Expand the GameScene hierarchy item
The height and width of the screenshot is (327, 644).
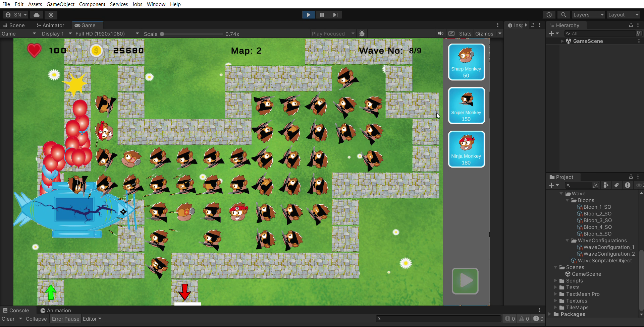pos(562,41)
